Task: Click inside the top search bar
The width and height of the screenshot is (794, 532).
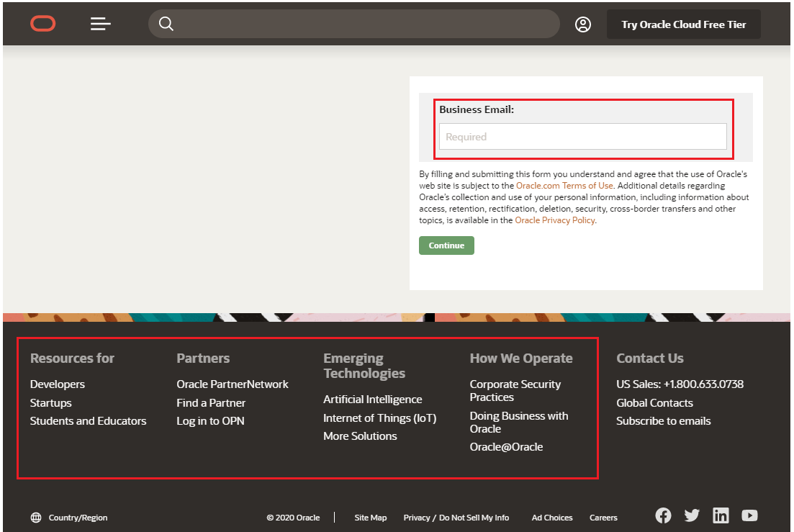Action: click(354, 24)
